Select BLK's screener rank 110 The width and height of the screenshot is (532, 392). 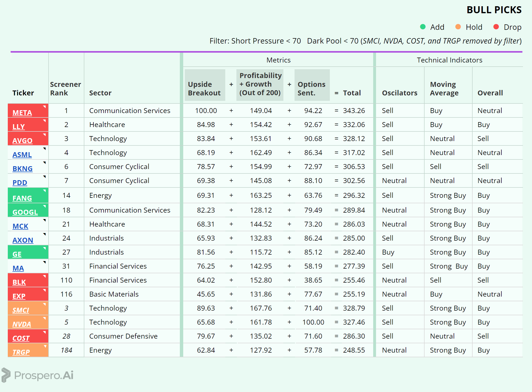[x=66, y=280]
